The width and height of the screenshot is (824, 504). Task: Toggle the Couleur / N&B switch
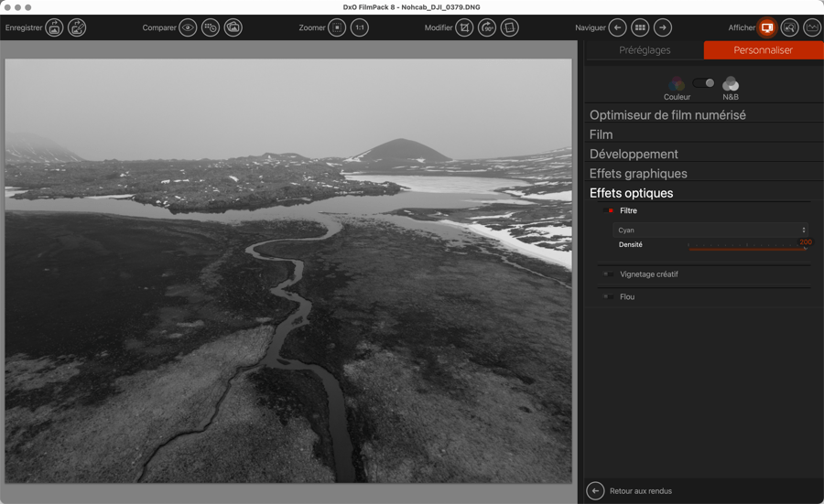pos(703,83)
